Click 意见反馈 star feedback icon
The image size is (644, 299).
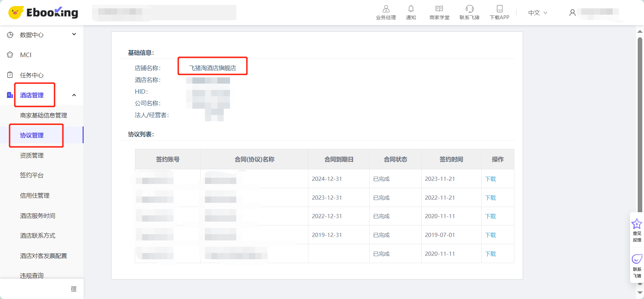[x=637, y=223]
